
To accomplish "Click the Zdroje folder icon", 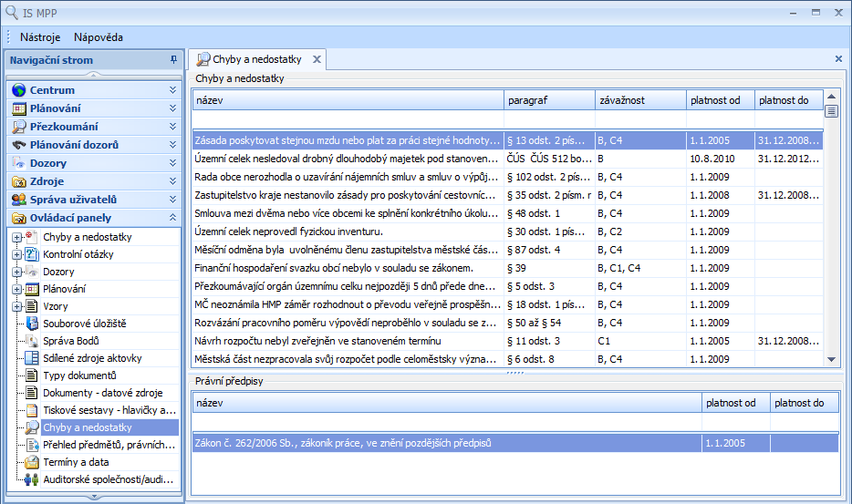I will click(19, 181).
